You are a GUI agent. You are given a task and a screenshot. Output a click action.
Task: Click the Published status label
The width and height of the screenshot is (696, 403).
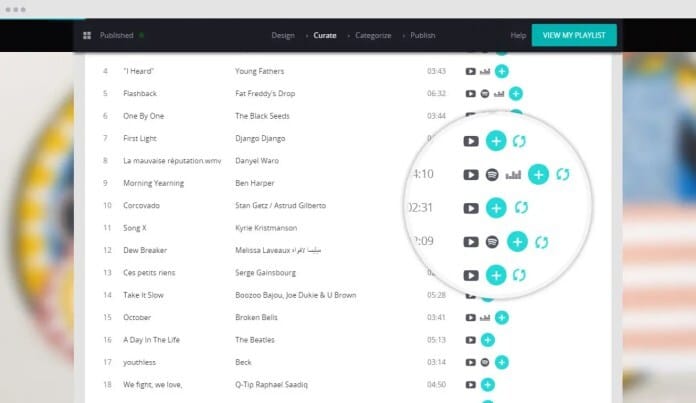(x=116, y=36)
